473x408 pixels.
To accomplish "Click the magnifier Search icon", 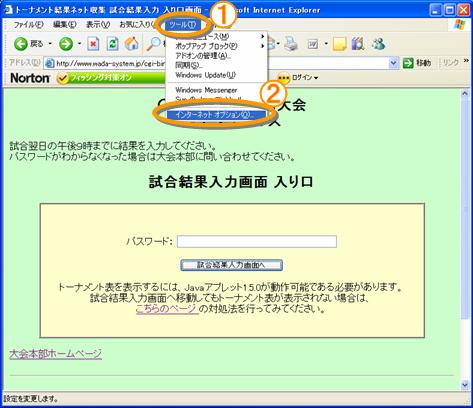I will coord(154,44).
